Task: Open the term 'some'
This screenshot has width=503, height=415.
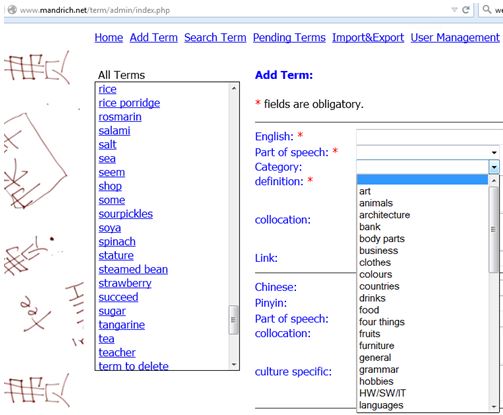Action: [112, 200]
